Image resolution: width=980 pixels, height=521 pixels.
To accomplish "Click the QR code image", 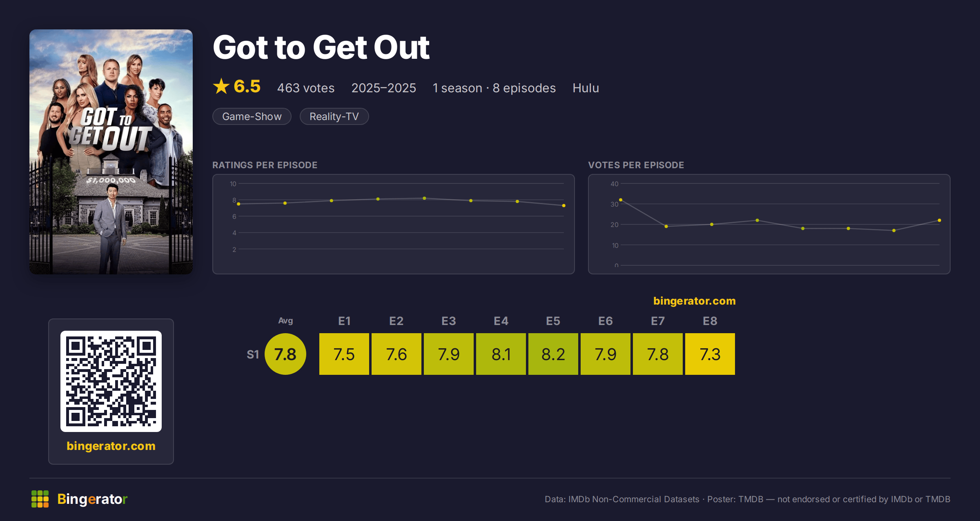I will coord(111,381).
